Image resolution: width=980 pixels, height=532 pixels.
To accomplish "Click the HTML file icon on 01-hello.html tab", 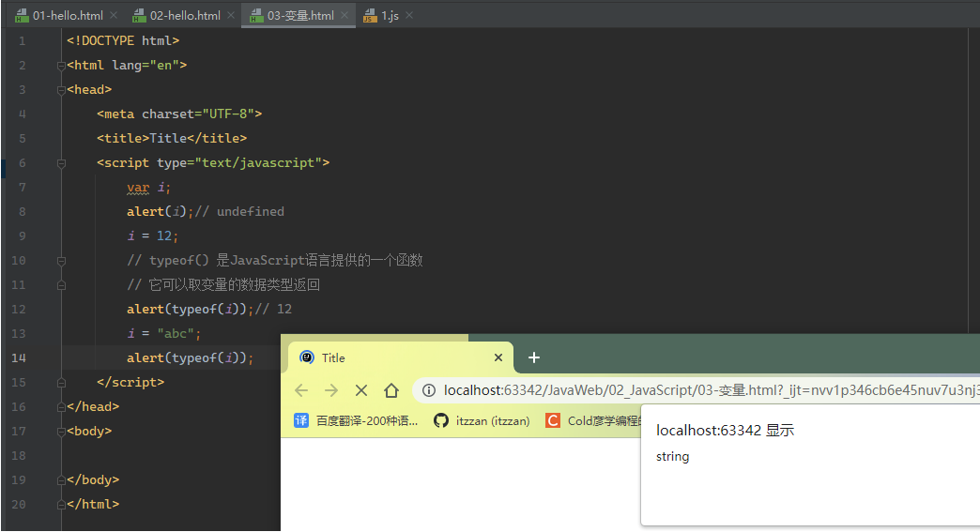I will click(22, 16).
